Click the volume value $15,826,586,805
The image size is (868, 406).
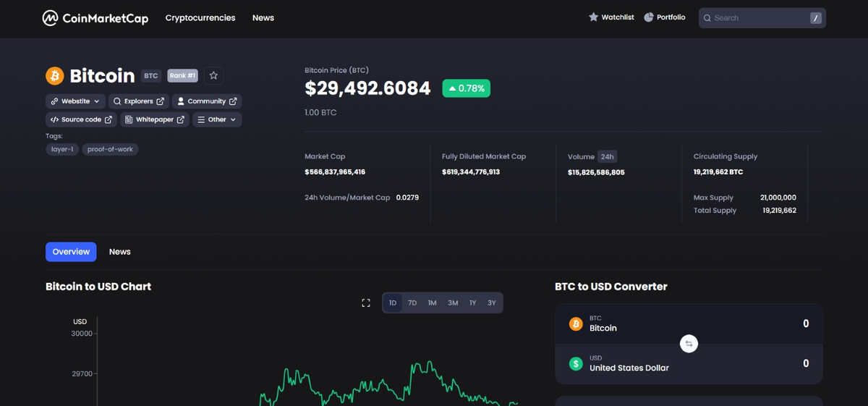596,172
